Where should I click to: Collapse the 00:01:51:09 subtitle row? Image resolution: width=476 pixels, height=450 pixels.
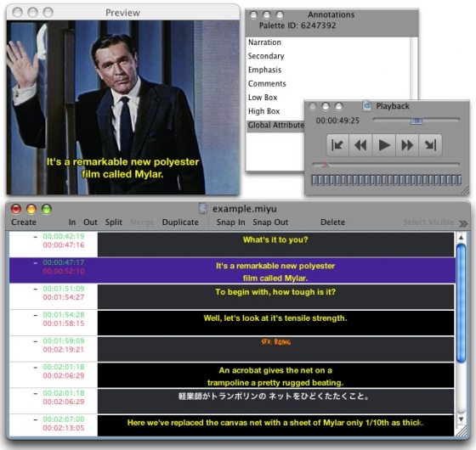tap(36, 289)
